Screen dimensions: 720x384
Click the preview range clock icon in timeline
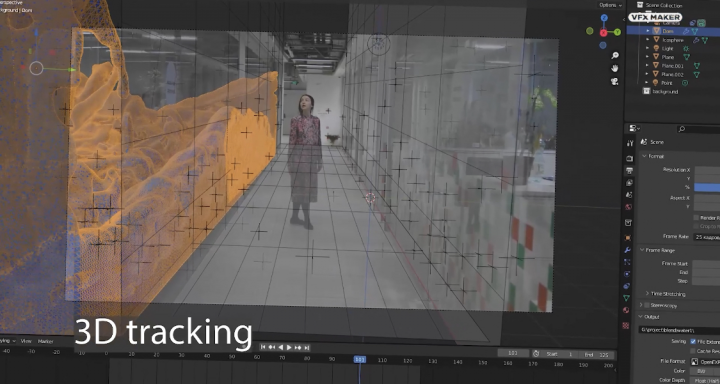536,354
